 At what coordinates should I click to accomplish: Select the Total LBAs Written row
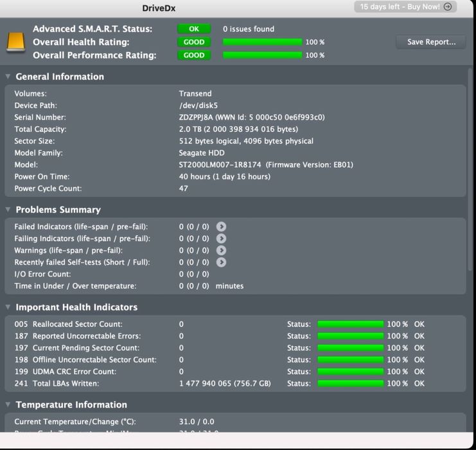235,383
